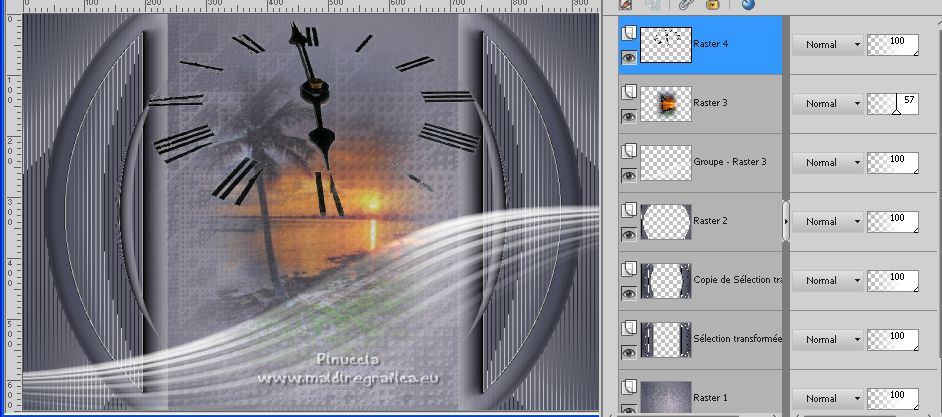Click the opacity slider of Raster 2
This screenshot has width=942, height=417.
pos(893,222)
